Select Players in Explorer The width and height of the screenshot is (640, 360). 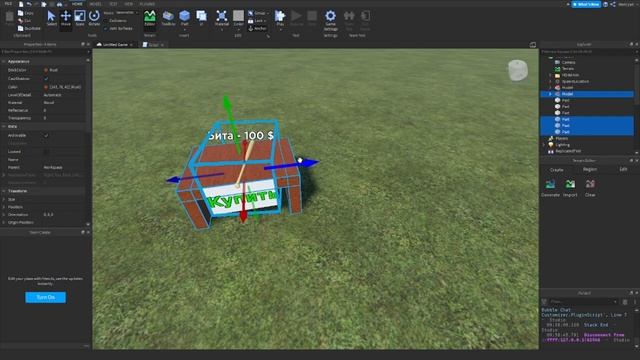click(562, 138)
